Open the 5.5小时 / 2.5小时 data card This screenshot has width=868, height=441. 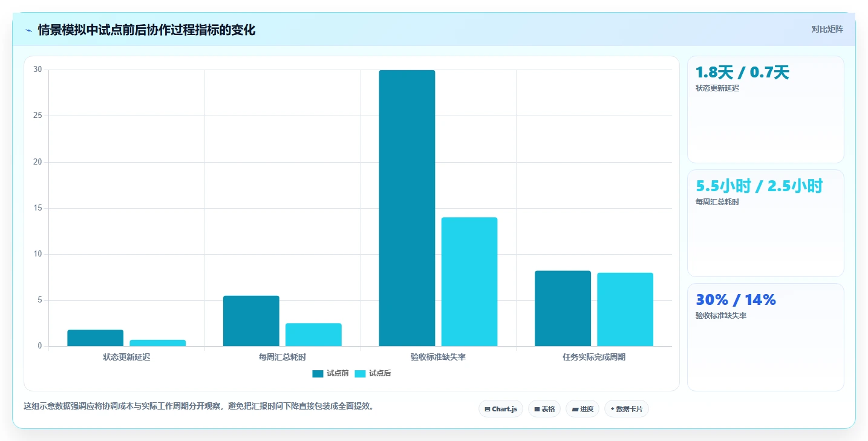click(766, 223)
